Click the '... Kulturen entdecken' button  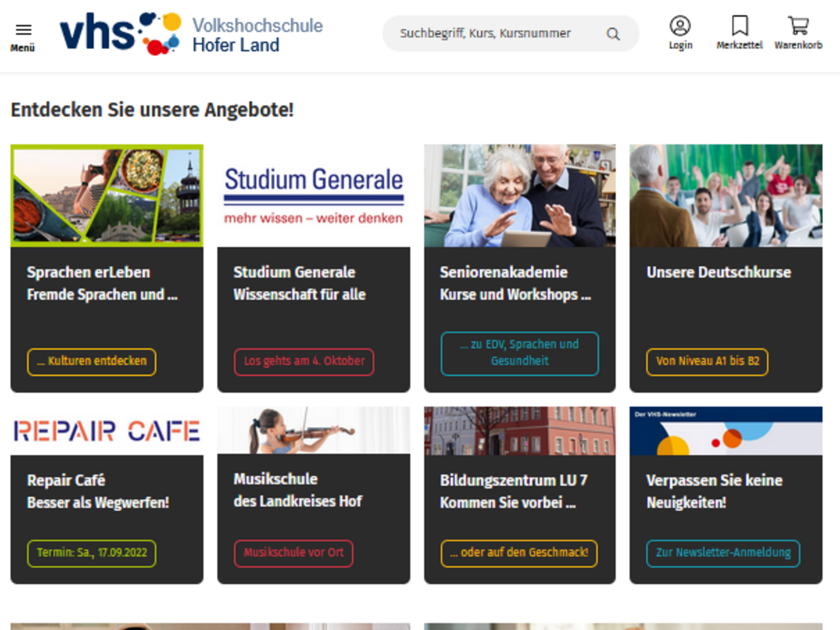click(x=92, y=361)
